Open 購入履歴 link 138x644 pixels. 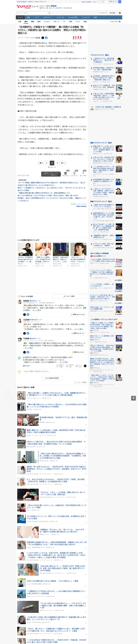(112, 13)
